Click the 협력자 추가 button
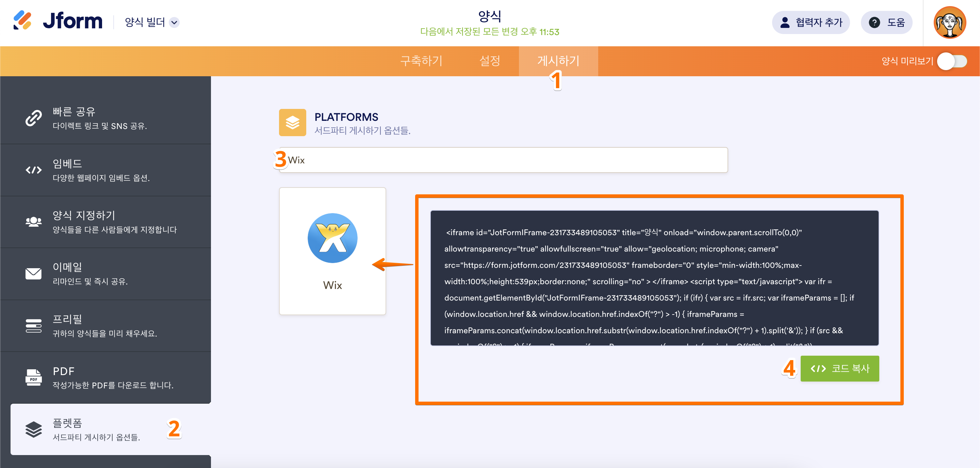The height and width of the screenshot is (468, 980). [811, 22]
